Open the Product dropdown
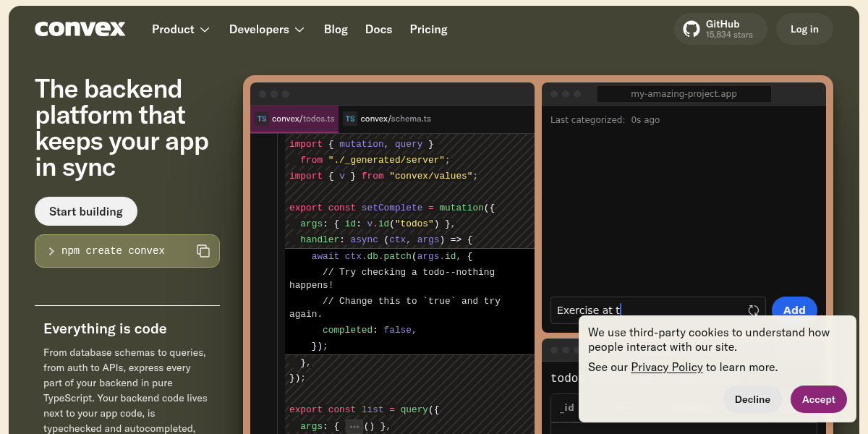Screen dimensions: 868x434 tap(180, 29)
